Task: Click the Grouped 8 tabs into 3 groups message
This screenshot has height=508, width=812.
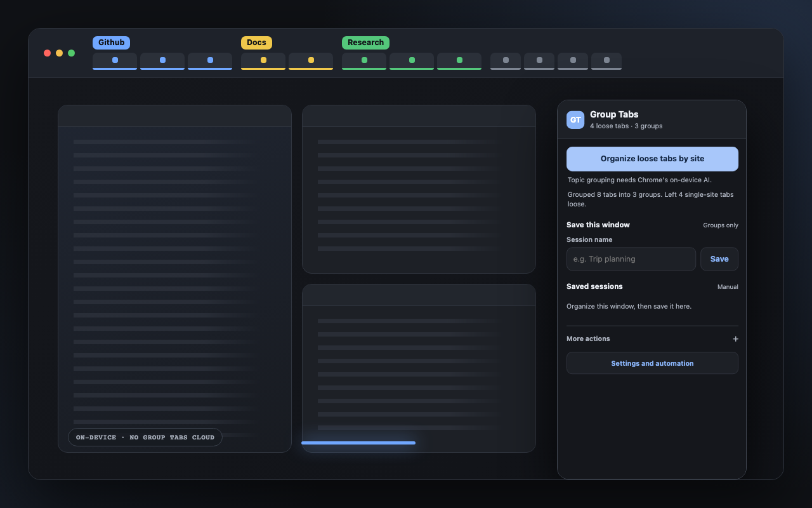Action: pos(650,199)
